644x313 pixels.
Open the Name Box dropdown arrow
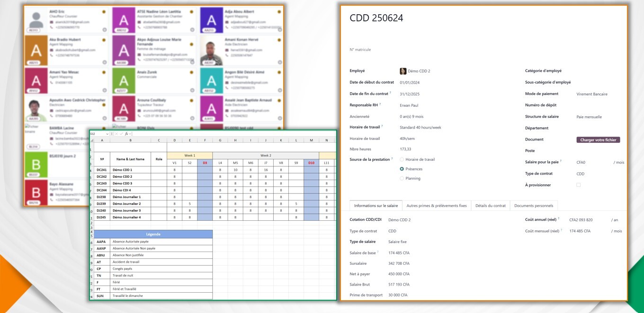(x=107, y=134)
